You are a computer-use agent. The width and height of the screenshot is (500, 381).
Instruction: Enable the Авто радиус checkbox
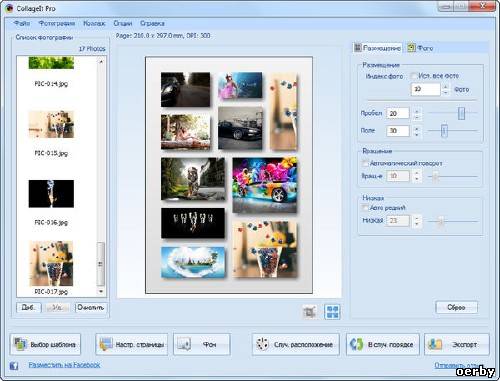pos(365,208)
